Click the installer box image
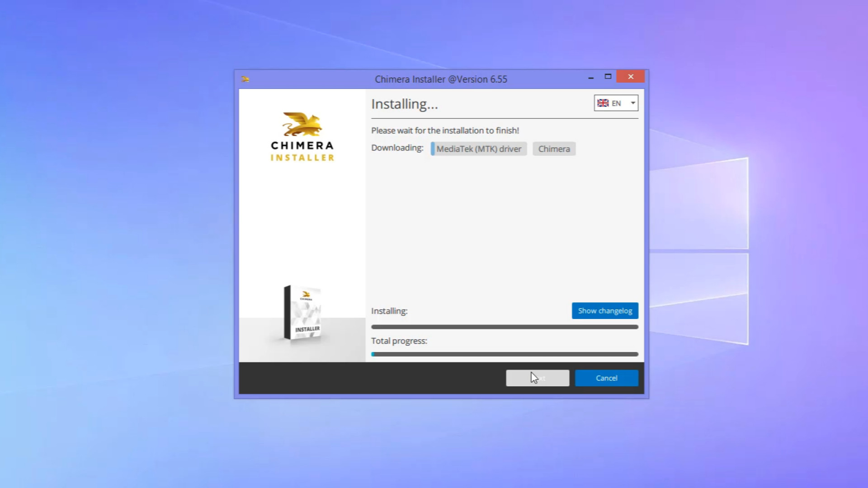Image resolution: width=868 pixels, height=488 pixels. (x=302, y=313)
